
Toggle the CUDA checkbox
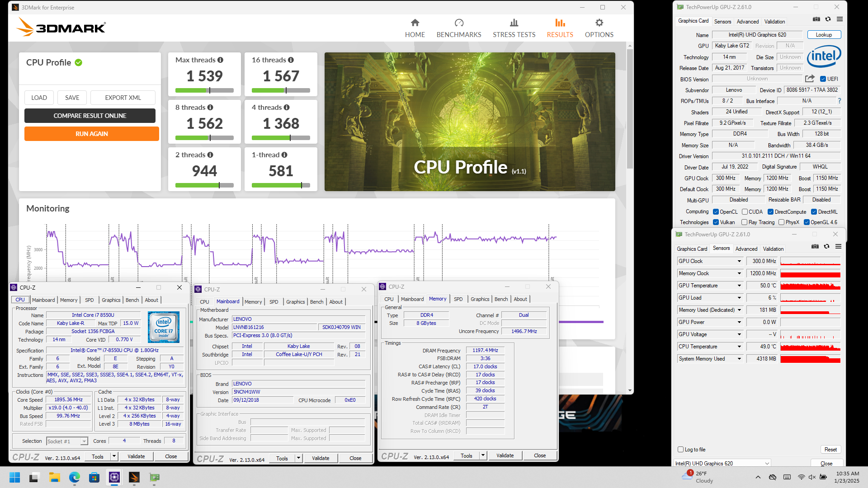pyautogui.click(x=745, y=212)
